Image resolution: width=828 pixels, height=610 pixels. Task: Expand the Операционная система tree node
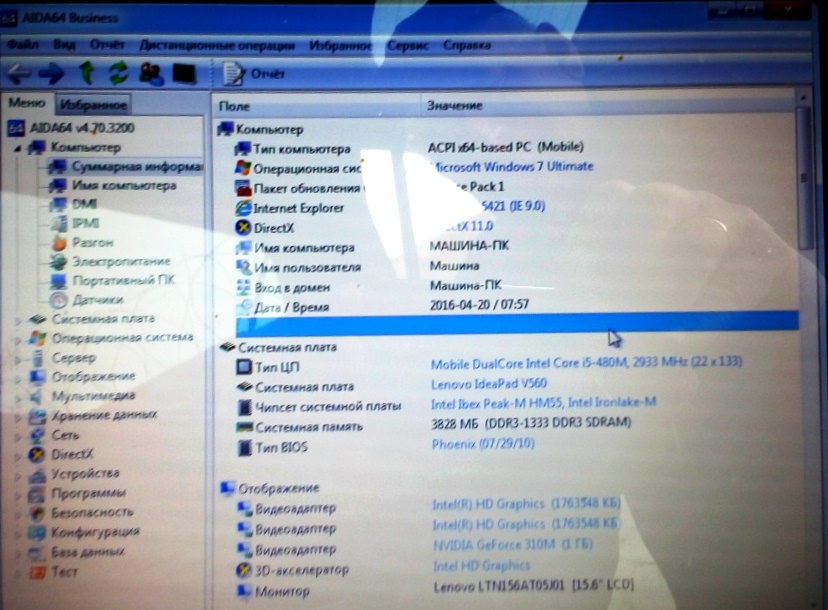(17, 339)
